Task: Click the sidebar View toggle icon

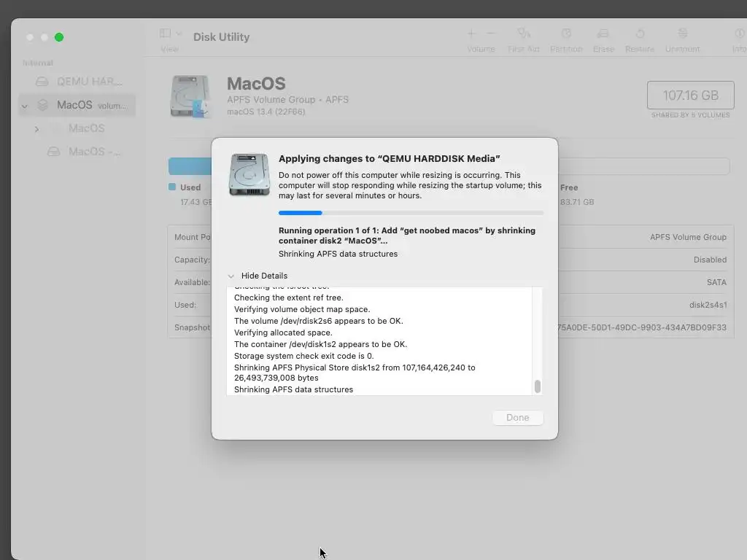Action: (166, 33)
